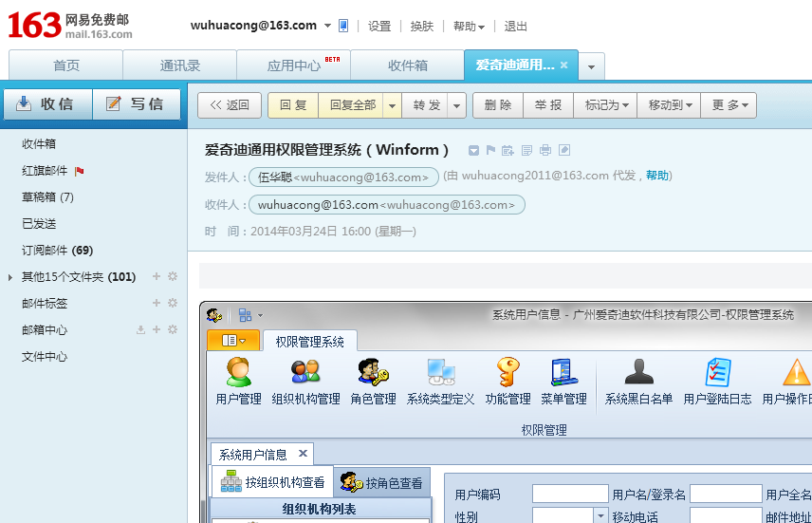Click the 用户管理 icon in the embedded screenshot
Screen dimensions: 812x523
(239, 372)
